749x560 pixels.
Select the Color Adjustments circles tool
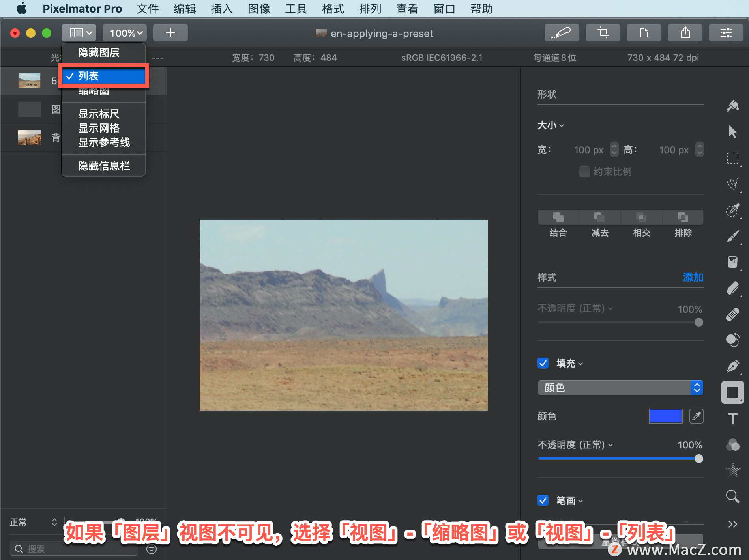[732, 444]
